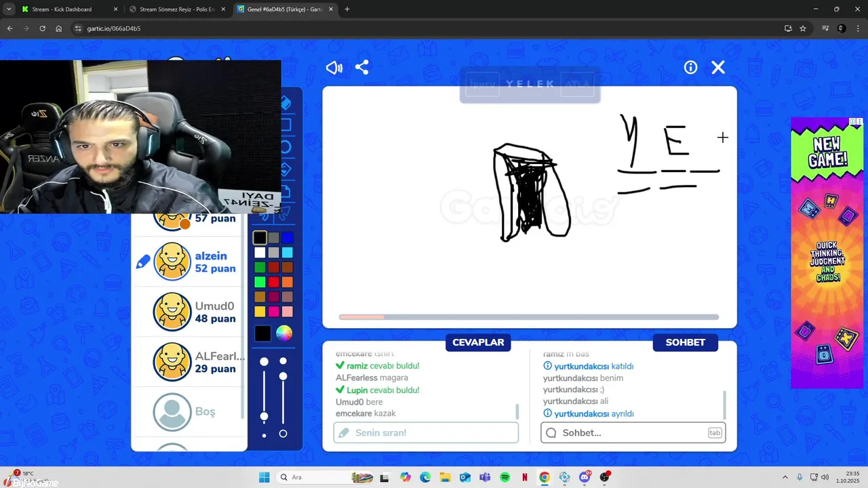Screen dimensions: 868x488
Task: Open the New Game advertisement banner
Action: coord(827,253)
